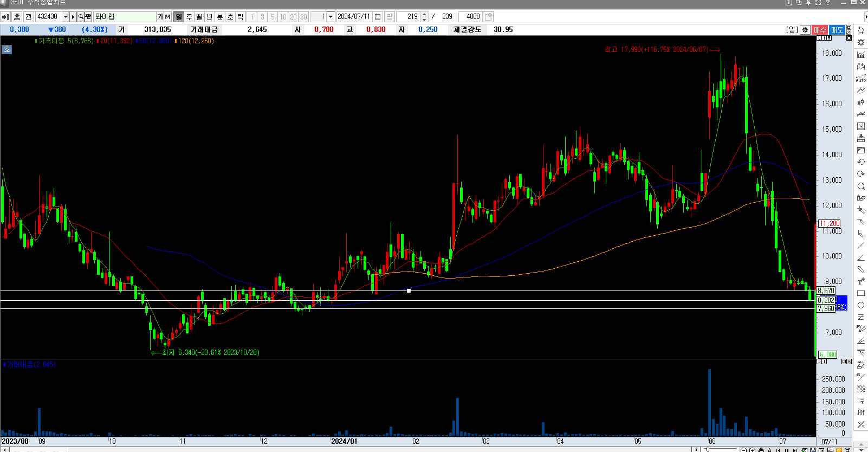Image resolution: width=868 pixels, height=452 pixels.
Task: Click the refresh/rotate icon atop right toolbar
Action: point(861,30)
